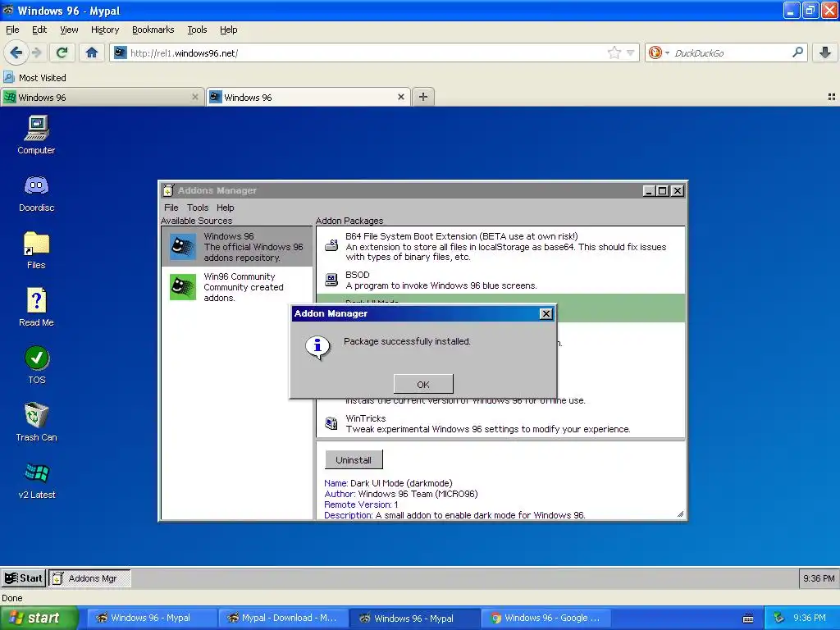
Task: Open the browser View menu
Action: coord(69,30)
